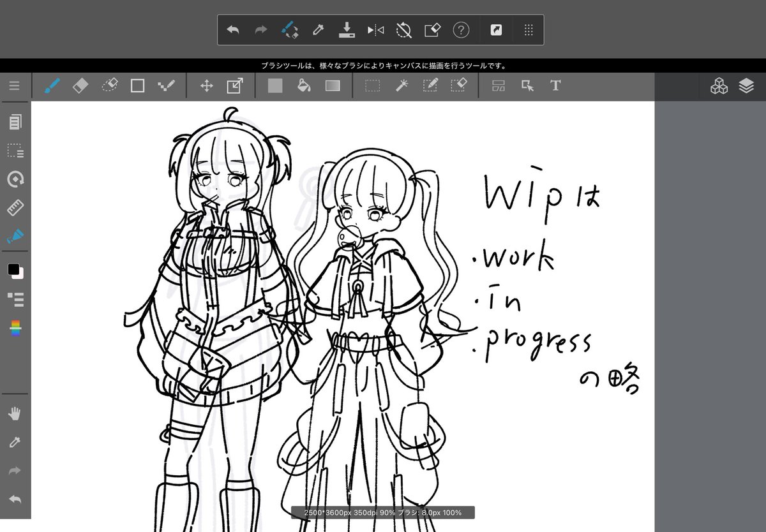
Task: Tap the black and white foreground color swatch
Action: (x=15, y=271)
